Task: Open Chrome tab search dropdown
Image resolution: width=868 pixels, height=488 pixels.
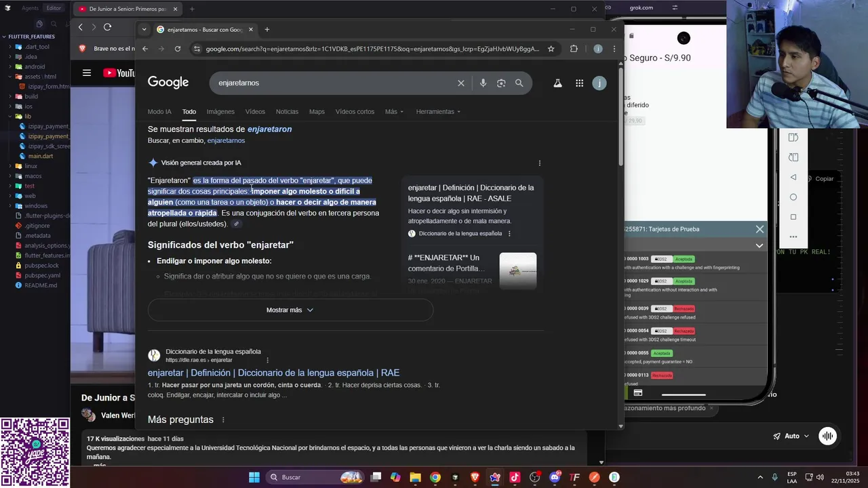Action: point(144,29)
